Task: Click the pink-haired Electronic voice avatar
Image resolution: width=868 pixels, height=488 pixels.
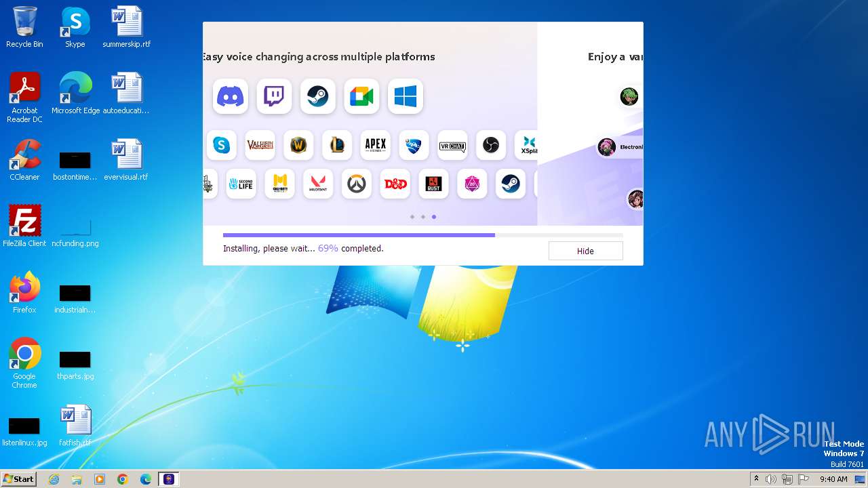Action: [x=607, y=147]
